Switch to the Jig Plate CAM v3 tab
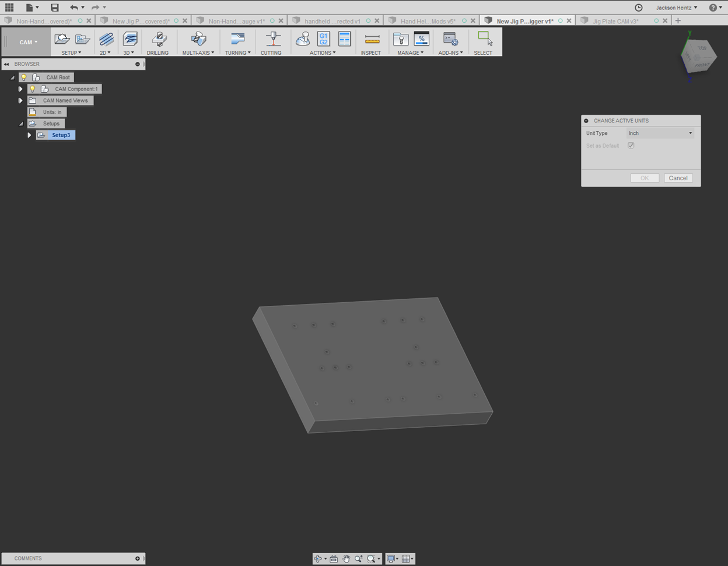This screenshot has width=728, height=566. 615,21
